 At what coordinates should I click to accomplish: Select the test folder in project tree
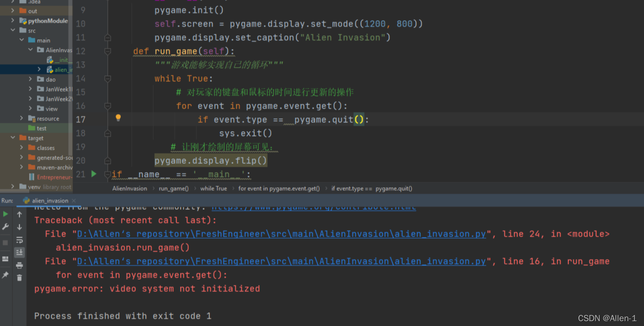click(x=42, y=128)
